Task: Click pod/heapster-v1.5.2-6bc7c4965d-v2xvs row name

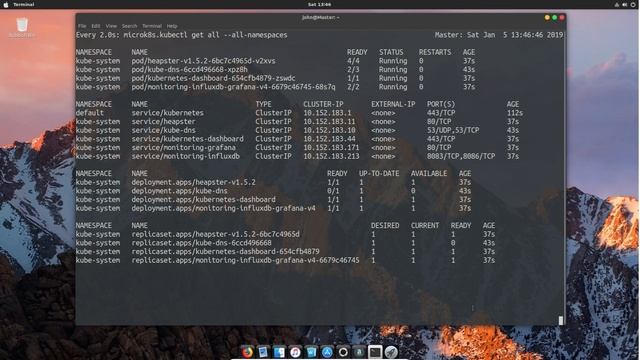Action: tap(203, 61)
